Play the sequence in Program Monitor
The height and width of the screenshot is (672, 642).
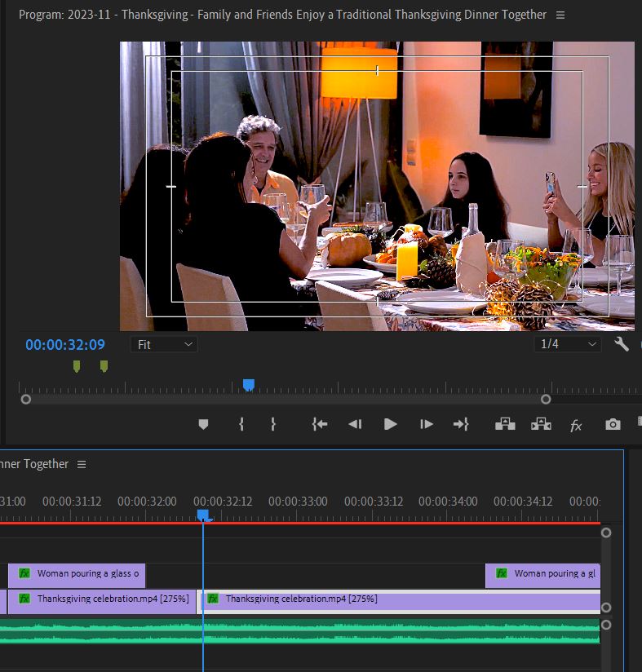[391, 424]
